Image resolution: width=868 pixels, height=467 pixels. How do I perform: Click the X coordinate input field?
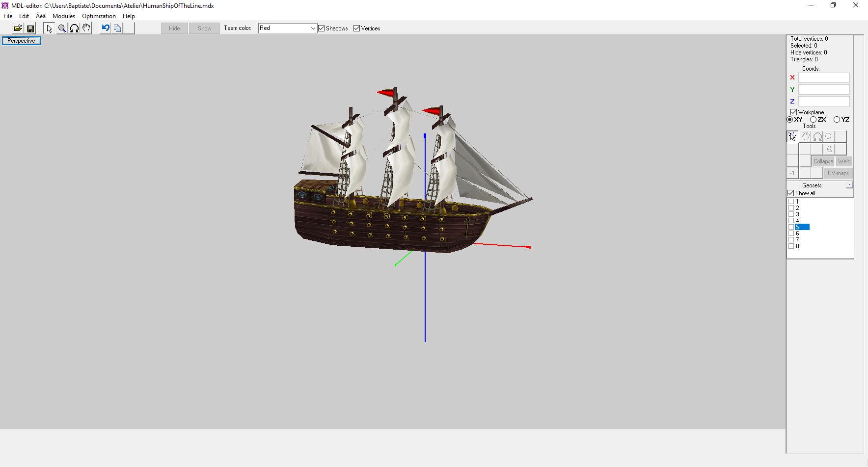coord(824,78)
